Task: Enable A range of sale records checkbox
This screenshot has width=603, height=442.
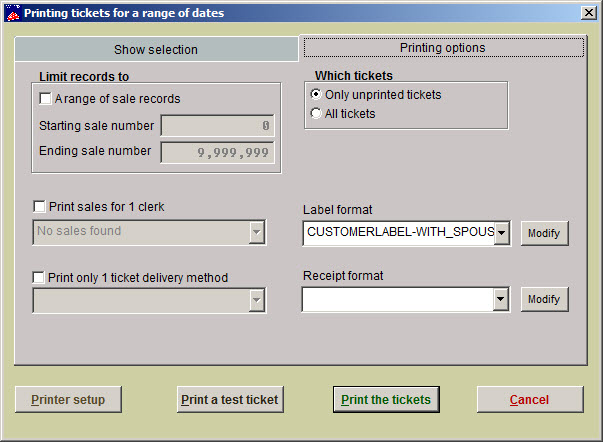Action: pyautogui.click(x=45, y=98)
